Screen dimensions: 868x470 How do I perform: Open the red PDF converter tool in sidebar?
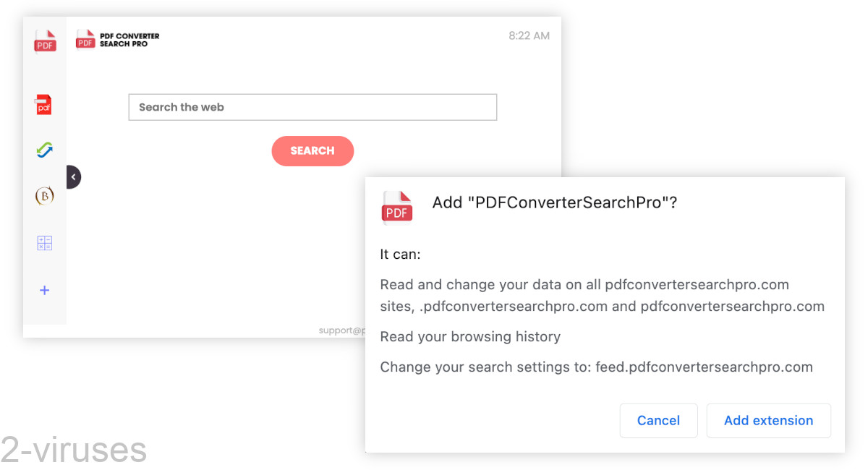point(45,105)
